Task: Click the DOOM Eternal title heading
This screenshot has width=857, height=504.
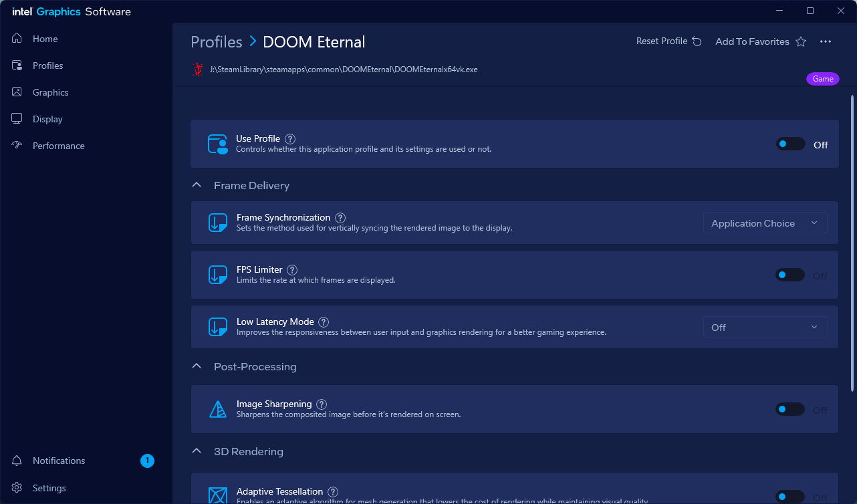Action: click(x=314, y=41)
